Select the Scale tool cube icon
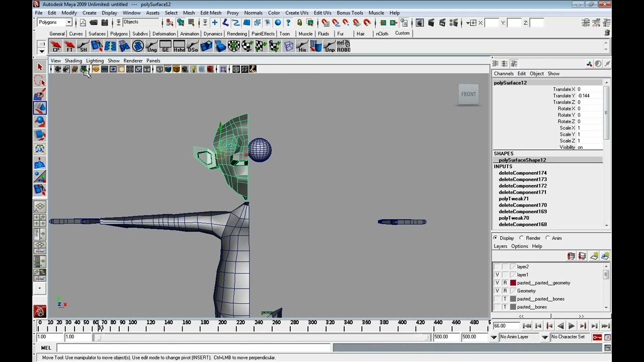This screenshot has height=362, width=644. (x=40, y=135)
